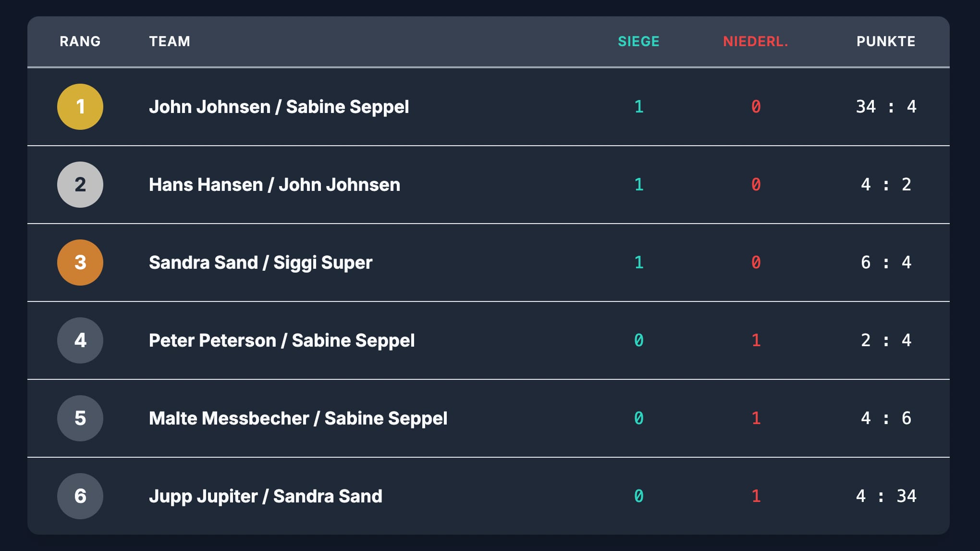Viewport: 980px width, 551px height.
Task: Sort by the NIEDERL. column header
Action: [755, 42]
